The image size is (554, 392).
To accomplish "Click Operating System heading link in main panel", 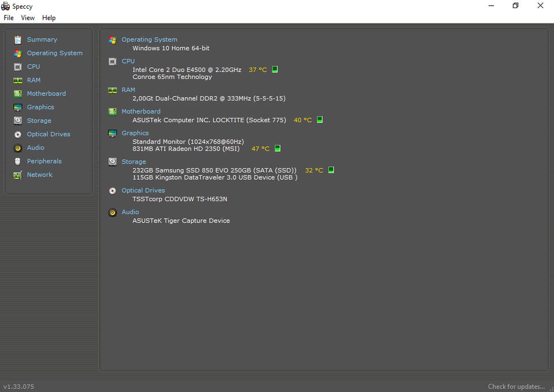I will (149, 40).
